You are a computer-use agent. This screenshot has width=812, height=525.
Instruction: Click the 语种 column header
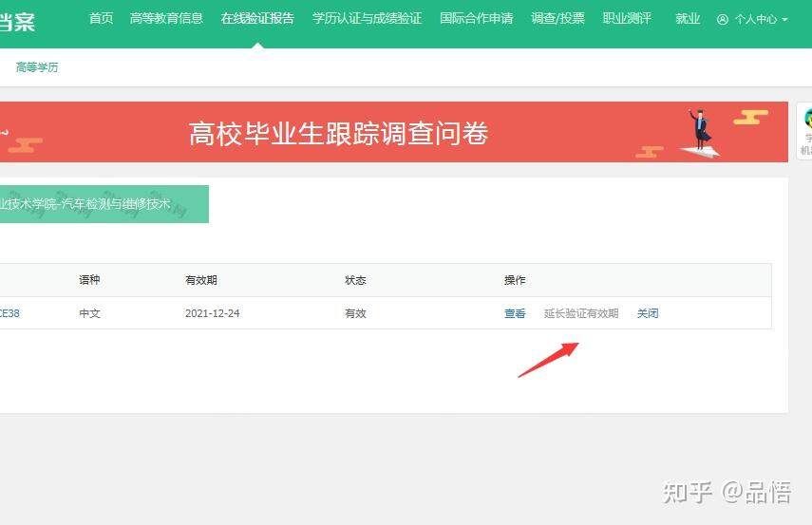tap(89, 280)
